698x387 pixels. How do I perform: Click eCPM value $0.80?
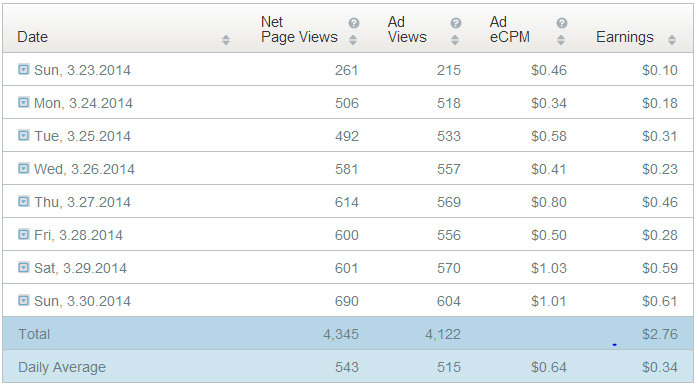pyautogui.click(x=548, y=202)
